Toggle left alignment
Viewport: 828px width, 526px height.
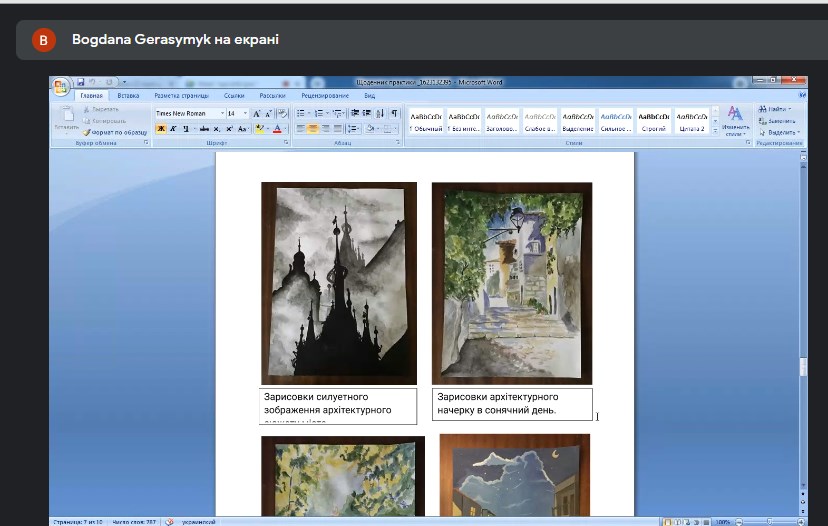coord(300,128)
